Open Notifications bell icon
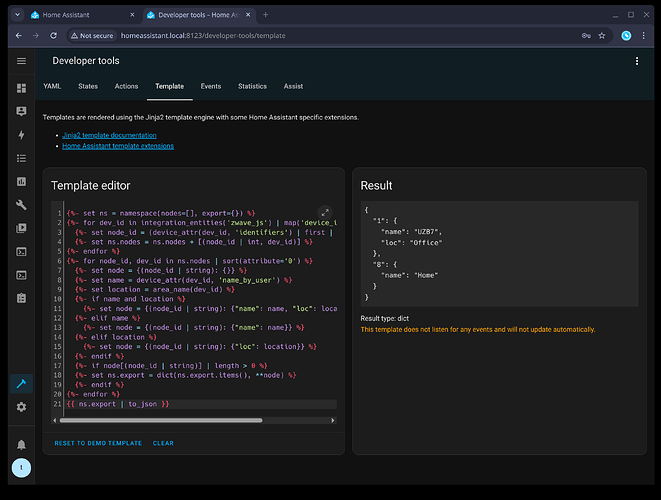Screen dimensions: 661x500 tap(21, 445)
